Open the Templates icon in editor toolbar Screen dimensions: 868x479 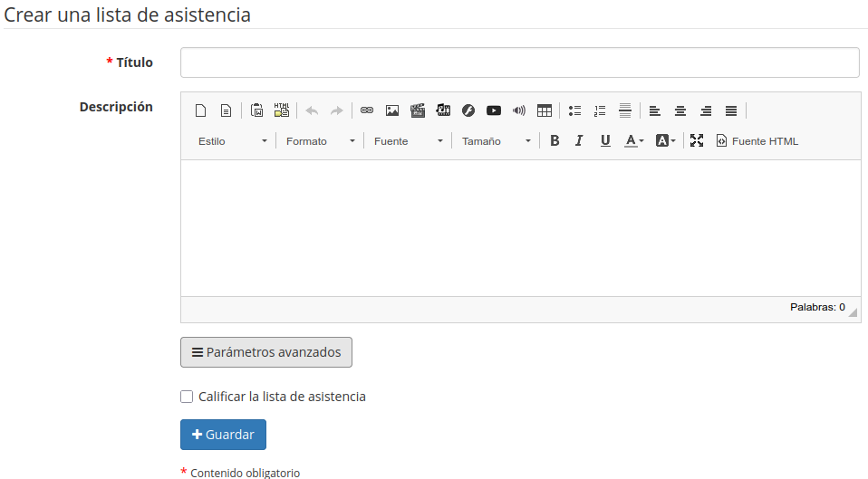pos(226,110)
